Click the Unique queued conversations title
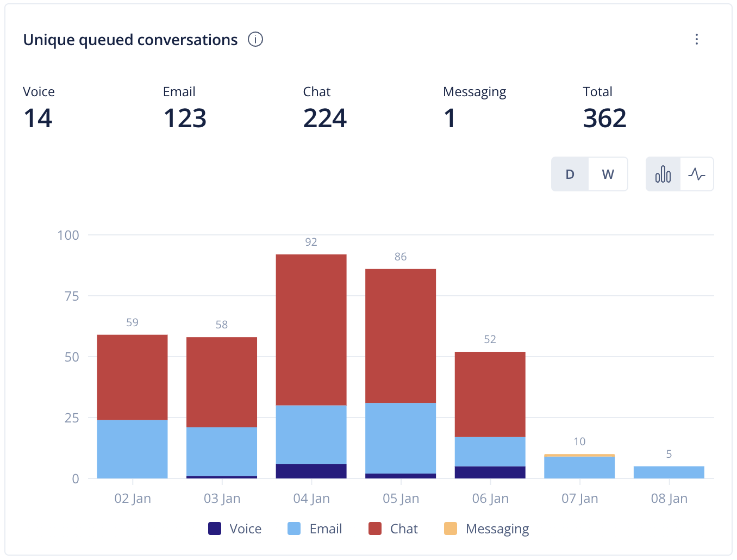 click(130, 40)
